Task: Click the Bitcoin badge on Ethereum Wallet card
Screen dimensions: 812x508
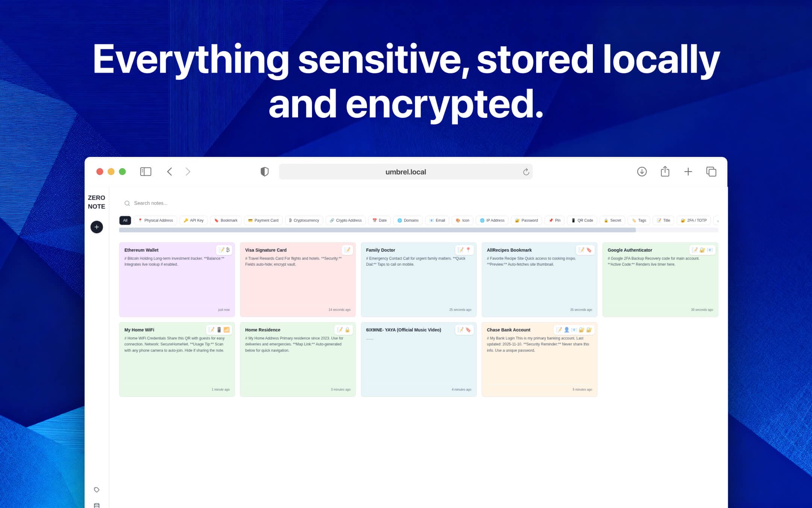Action: (x=228, y=249)
